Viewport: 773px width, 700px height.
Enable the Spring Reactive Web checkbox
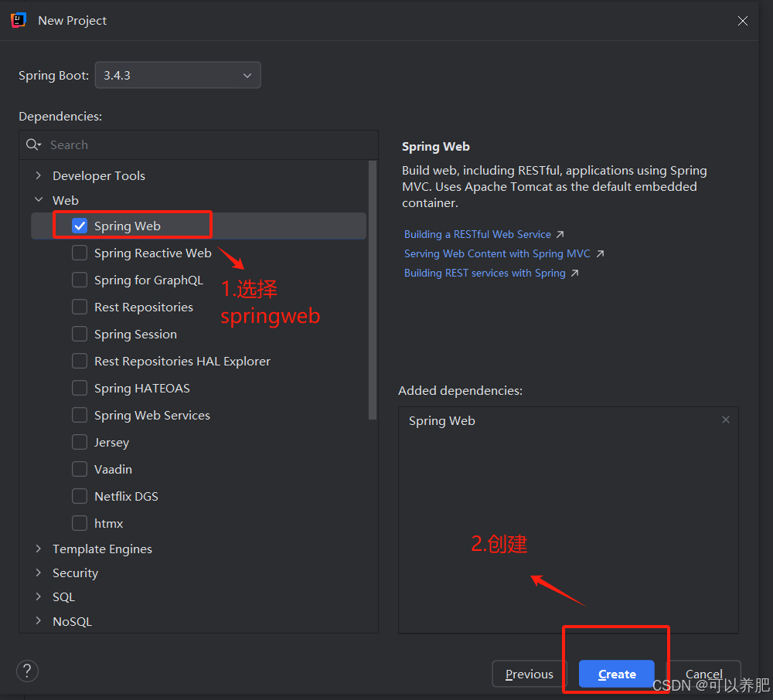tap(80, 253)
